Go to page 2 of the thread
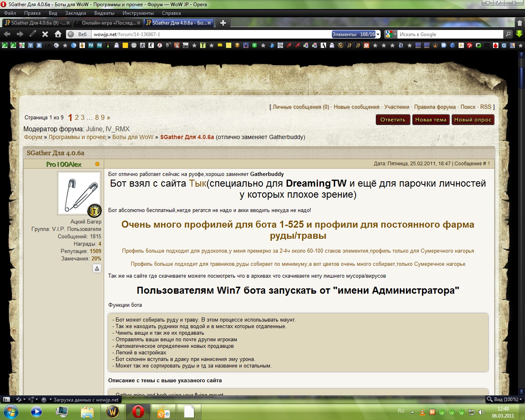The height and width of the screenshot is (420, 525). pyautogui.click(x=77, y=117)
